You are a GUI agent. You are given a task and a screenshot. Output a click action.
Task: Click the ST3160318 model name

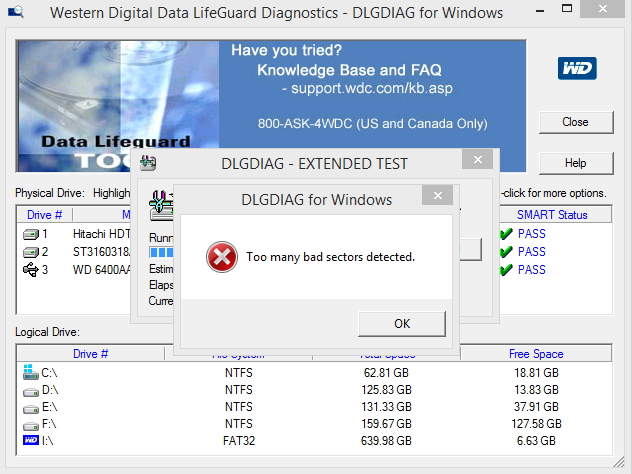pyautogui.click(x=102, y=252)
